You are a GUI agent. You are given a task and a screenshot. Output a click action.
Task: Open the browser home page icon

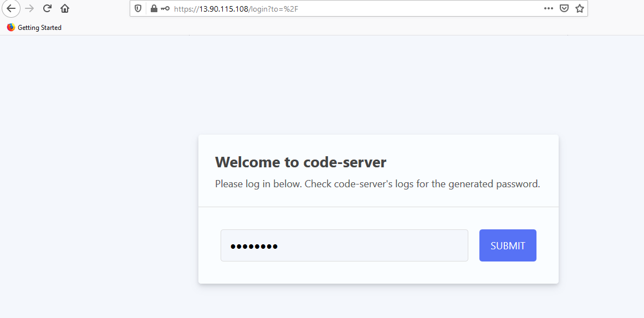[65, 8]
